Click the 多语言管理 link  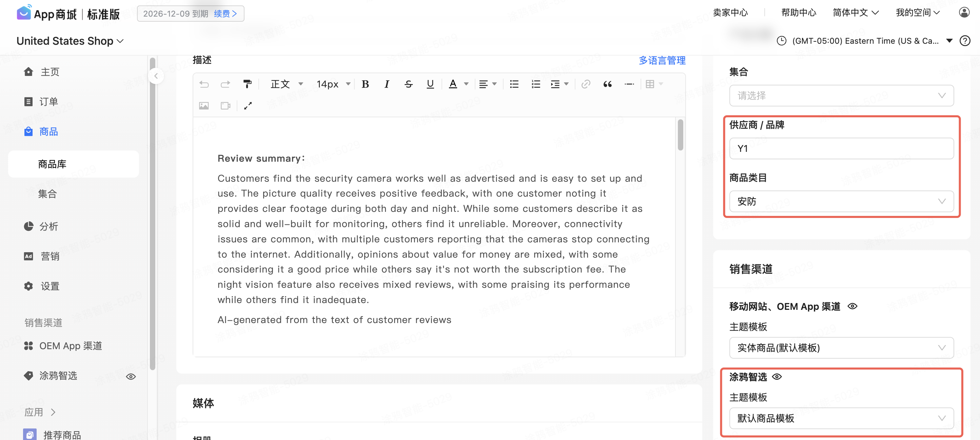(662, 60)
